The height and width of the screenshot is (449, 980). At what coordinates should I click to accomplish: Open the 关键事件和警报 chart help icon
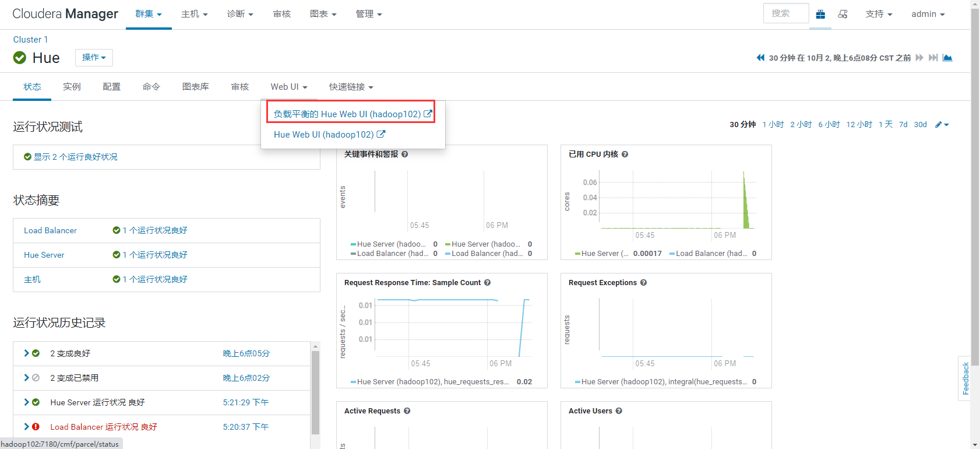(x=404, y=155)
